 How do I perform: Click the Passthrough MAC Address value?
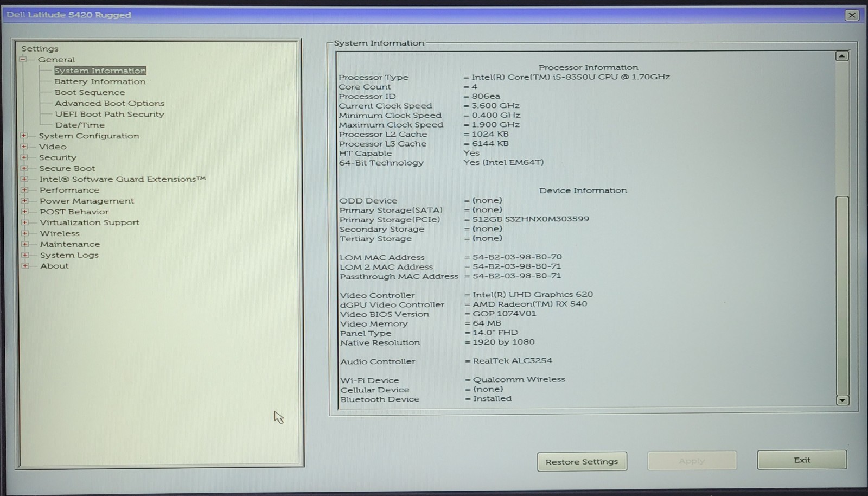click(517, 276)
